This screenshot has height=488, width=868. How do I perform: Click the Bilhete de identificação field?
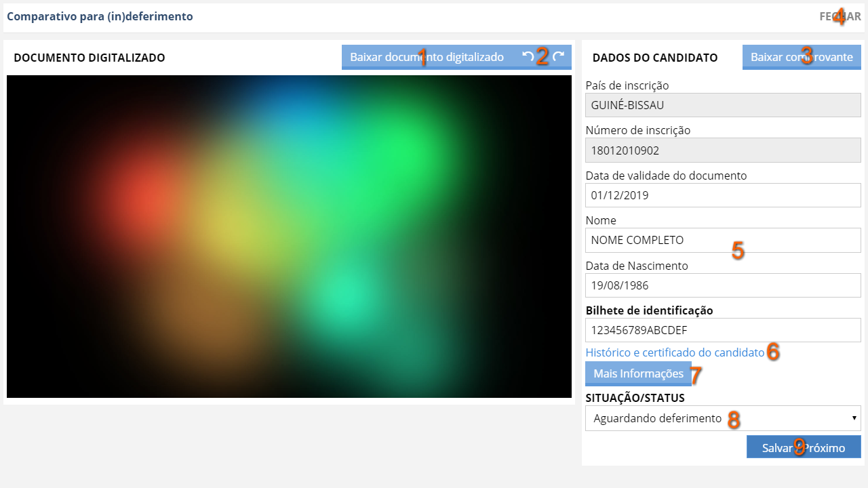[722, 330]
